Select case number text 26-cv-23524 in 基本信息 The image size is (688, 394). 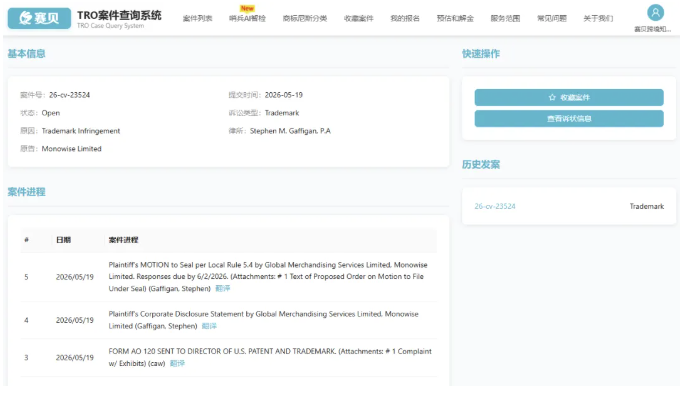[x=69, y=95]
